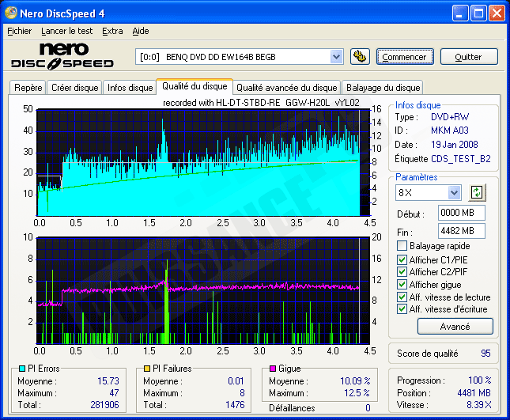Screen dimensions: 510x420
Task: Click the yellow PI Failures legend square
Action: tap(149, 369)
